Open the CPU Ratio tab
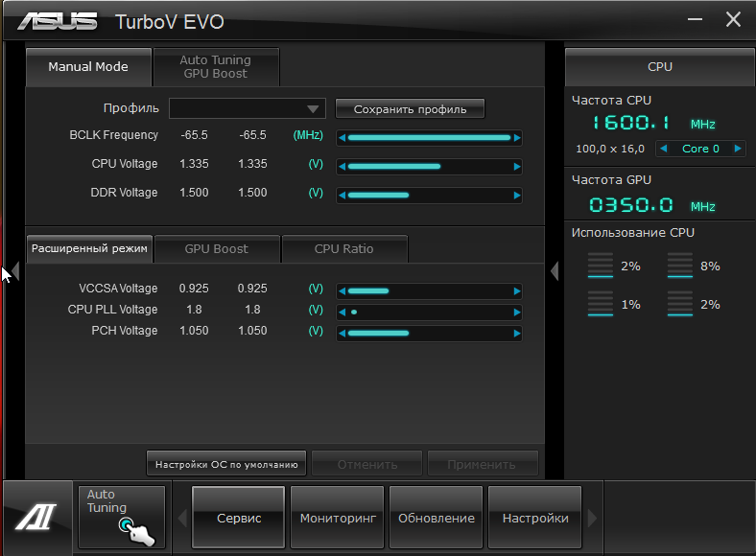This screenshot has width=756, height=556. pos(344,248)
